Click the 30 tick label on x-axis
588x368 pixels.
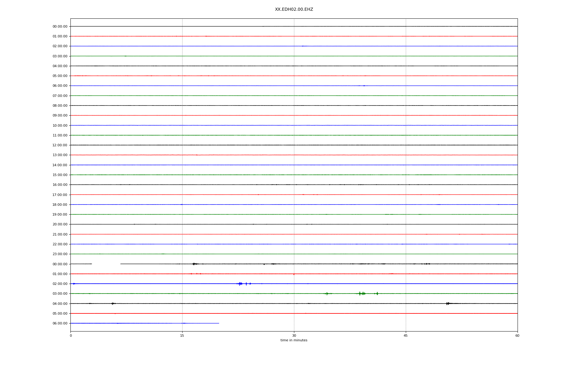click(294, 335)
